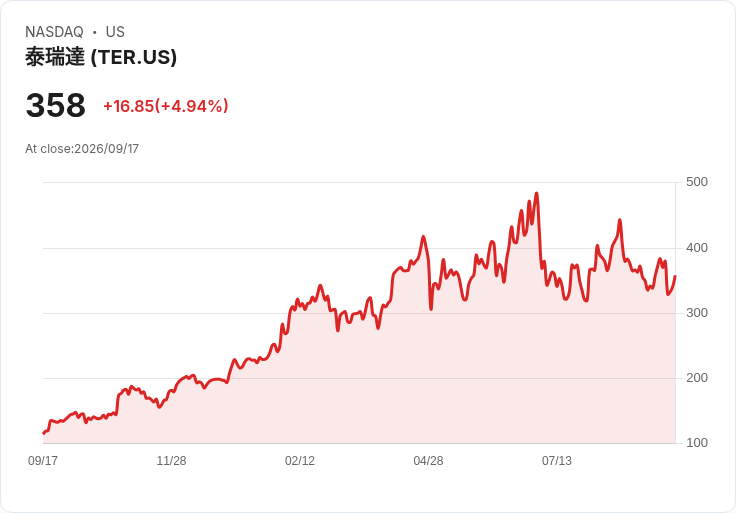Click the 泰瑞達 (TER.US) stock title
The height and width of the screenshot is (513, 736).
tap(101, 57)
